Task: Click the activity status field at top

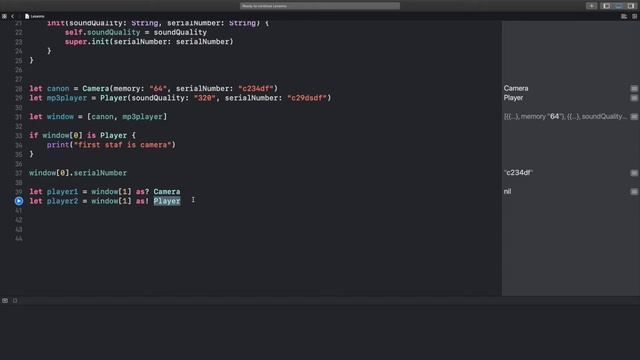Action: [x=320, y=6]
